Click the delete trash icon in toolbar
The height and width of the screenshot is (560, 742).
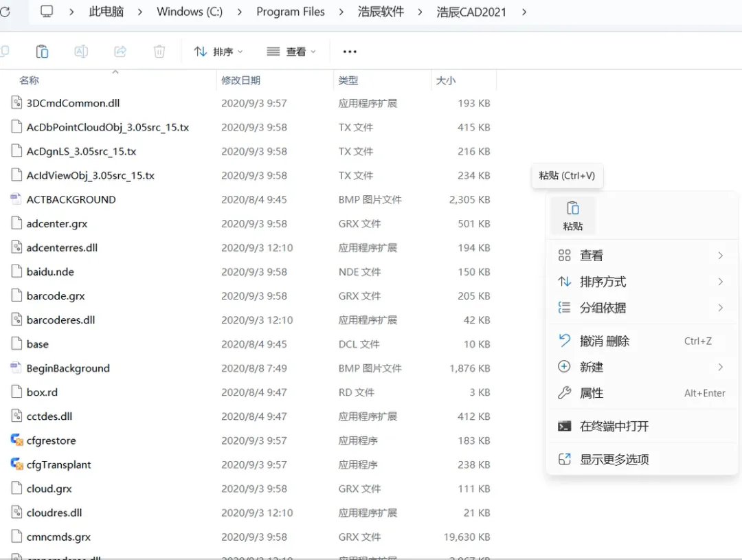pyautogui.click(x=159, y=51)
